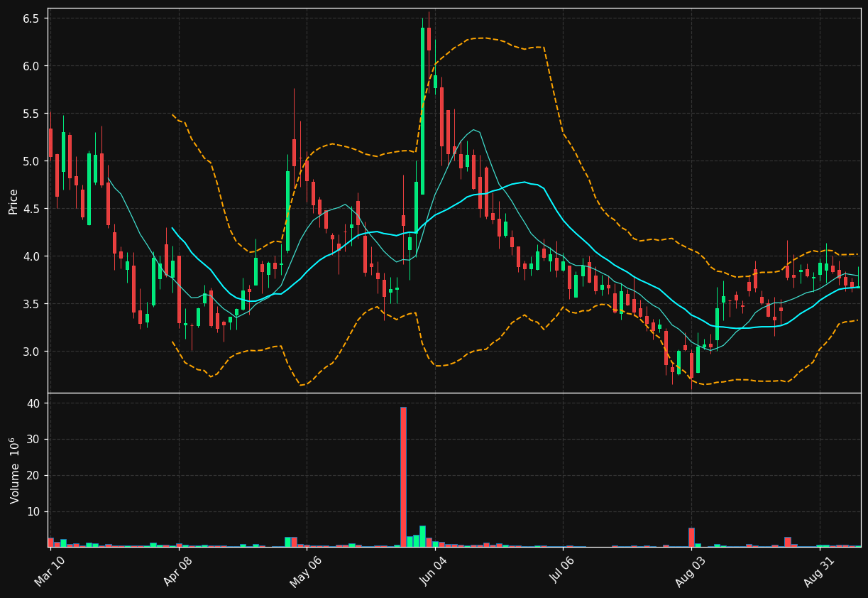Click the 20 volume tick label

click(33, 476)
